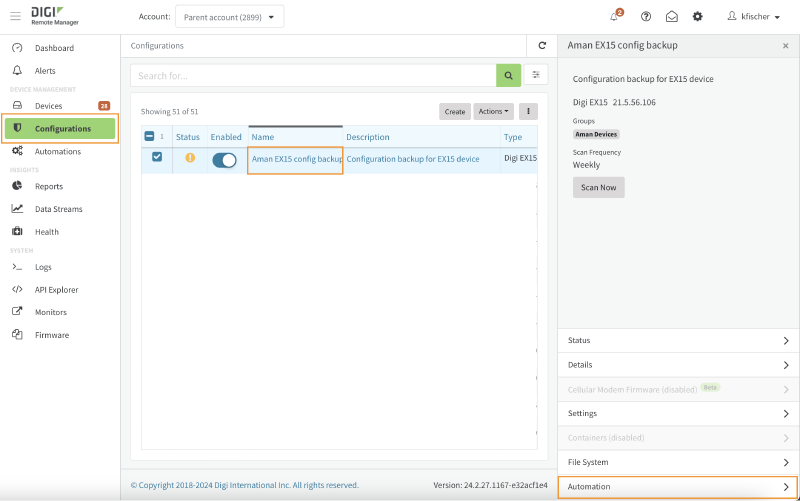
Task: Click the Alerts bell sidebar icon
Action: pyautogui.click(x=17, y=70)
